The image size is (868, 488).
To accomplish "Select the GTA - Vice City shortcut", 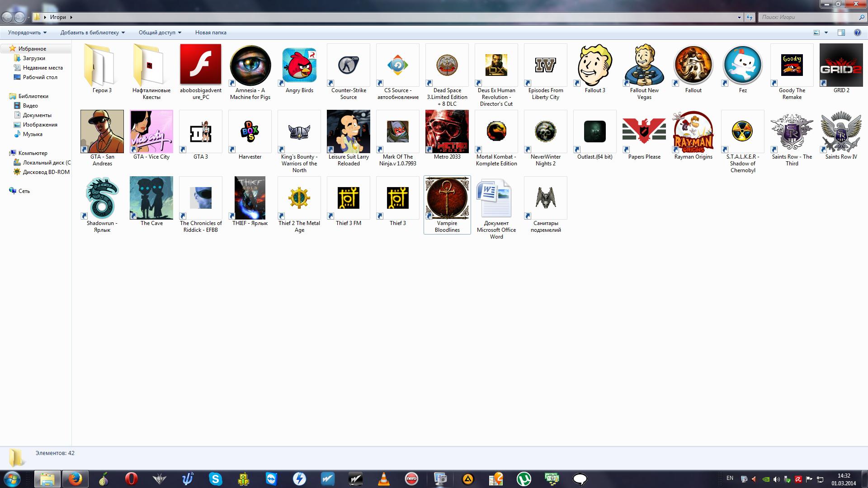I will [x=151, y=132].
